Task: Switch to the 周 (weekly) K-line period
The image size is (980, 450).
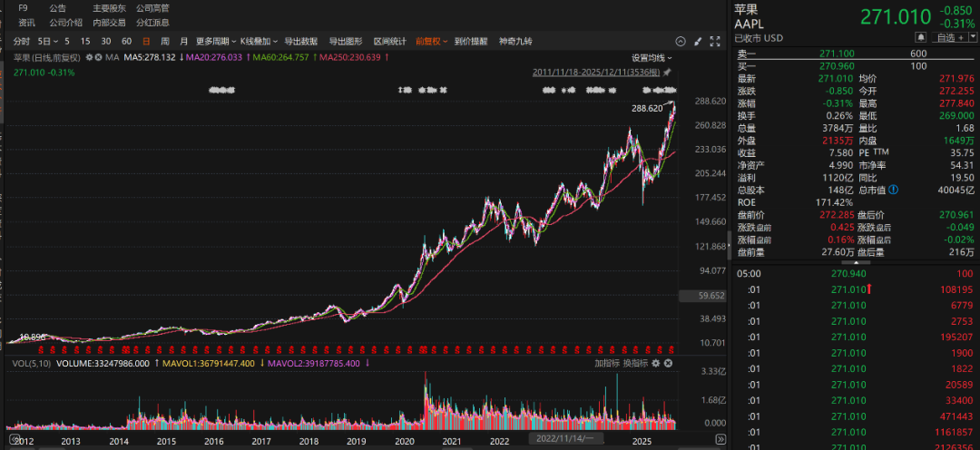Action: click(165, 42)
